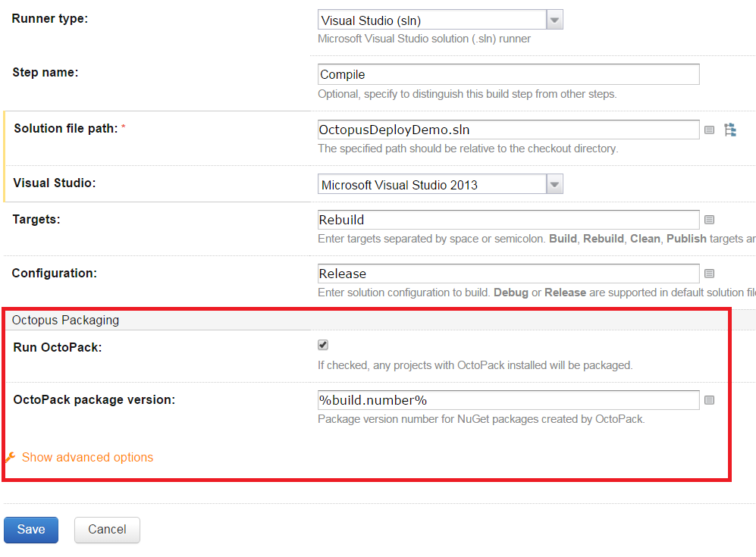Image resolution: width=756 pixels, height=557 pixels.
Task: Uncheck the Run OctoPack checkbox
Action: tap(323, 346)
